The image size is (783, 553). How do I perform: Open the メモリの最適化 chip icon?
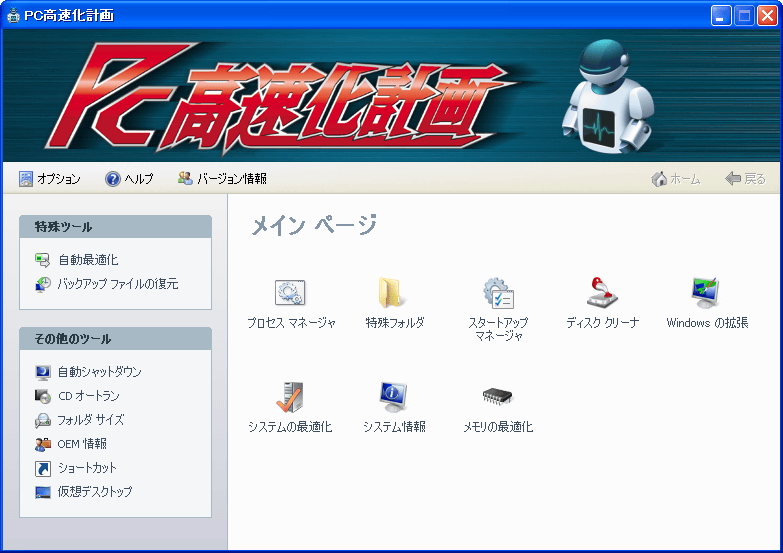(497, 397)
